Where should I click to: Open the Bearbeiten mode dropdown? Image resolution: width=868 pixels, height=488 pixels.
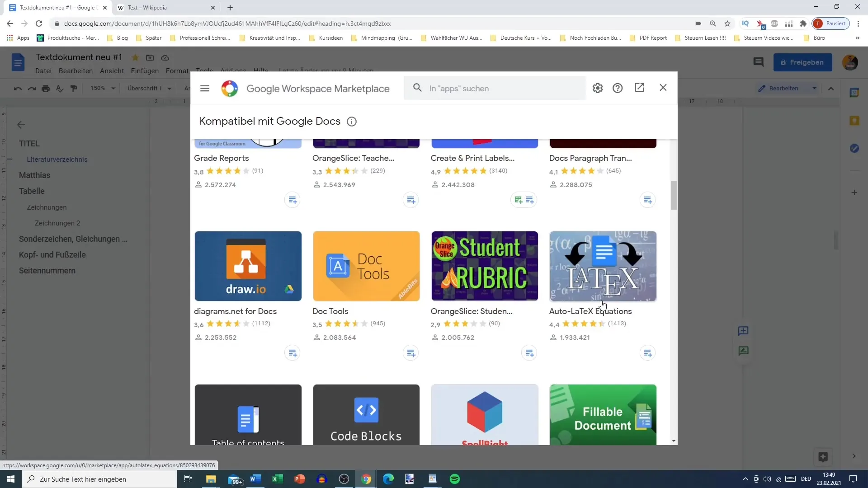[x=788, y=89]
